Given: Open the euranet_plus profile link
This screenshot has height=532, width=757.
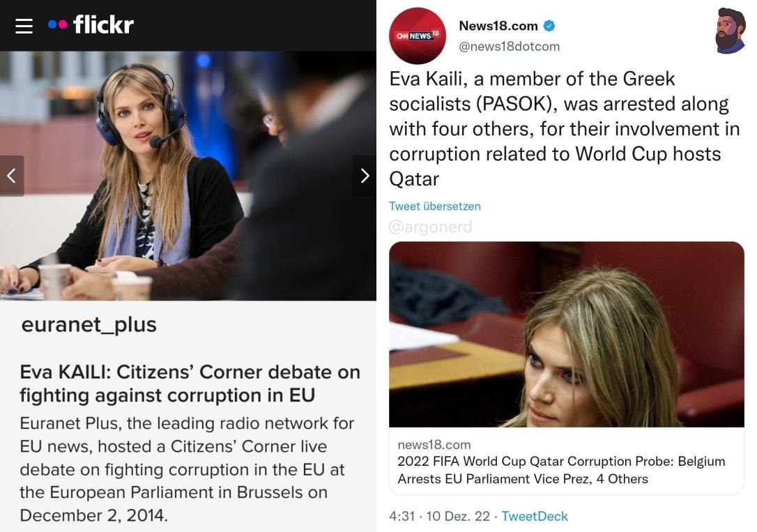Looking at the screenshot, I should (89, 324).
